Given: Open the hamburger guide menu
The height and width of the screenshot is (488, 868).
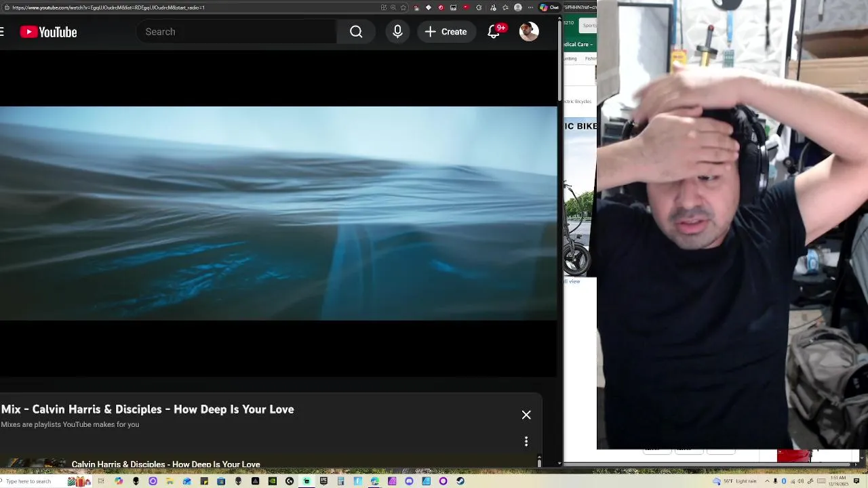Looking at the screenshot, I should [x=2, y=32].
